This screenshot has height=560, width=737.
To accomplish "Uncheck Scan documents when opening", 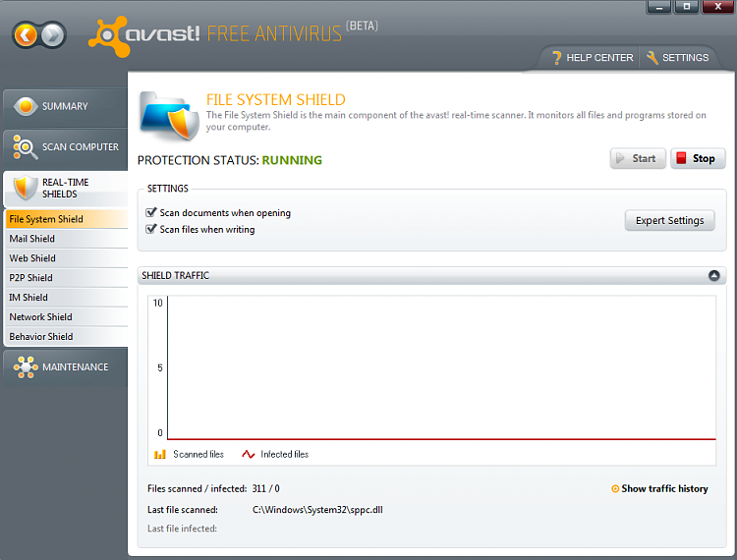I will click(x=151, y=212).
